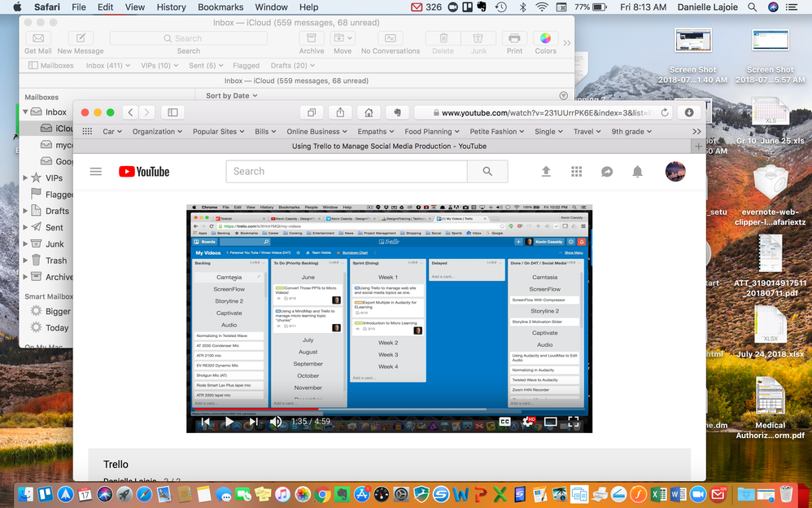812x508 pixels.
Task: Expand the Popular Sites bookmarks folder
Action: 219,132
